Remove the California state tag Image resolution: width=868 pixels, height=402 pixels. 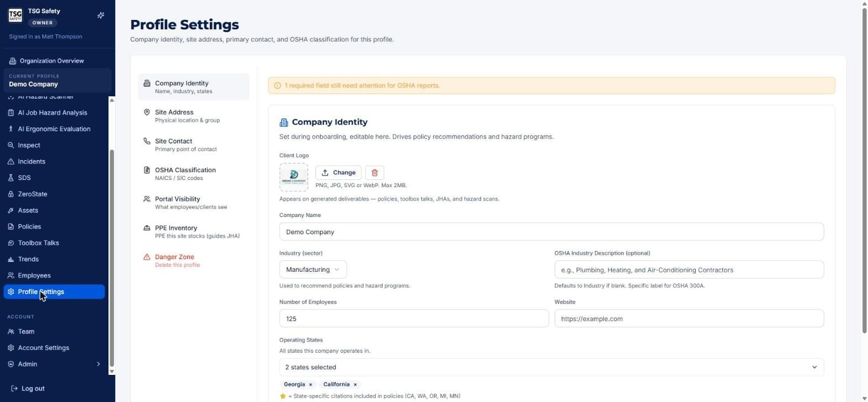(355, 385)
